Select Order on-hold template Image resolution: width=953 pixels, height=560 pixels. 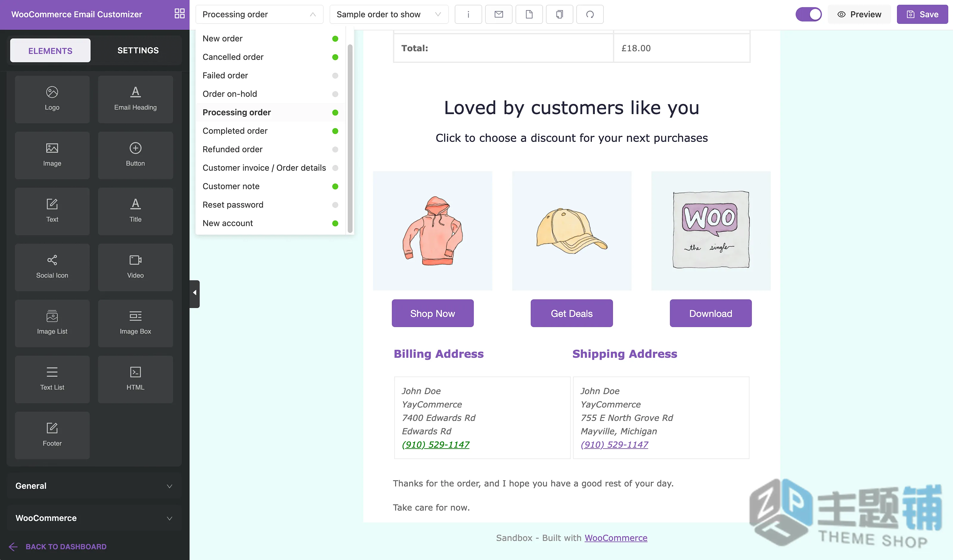pos(270,94)
